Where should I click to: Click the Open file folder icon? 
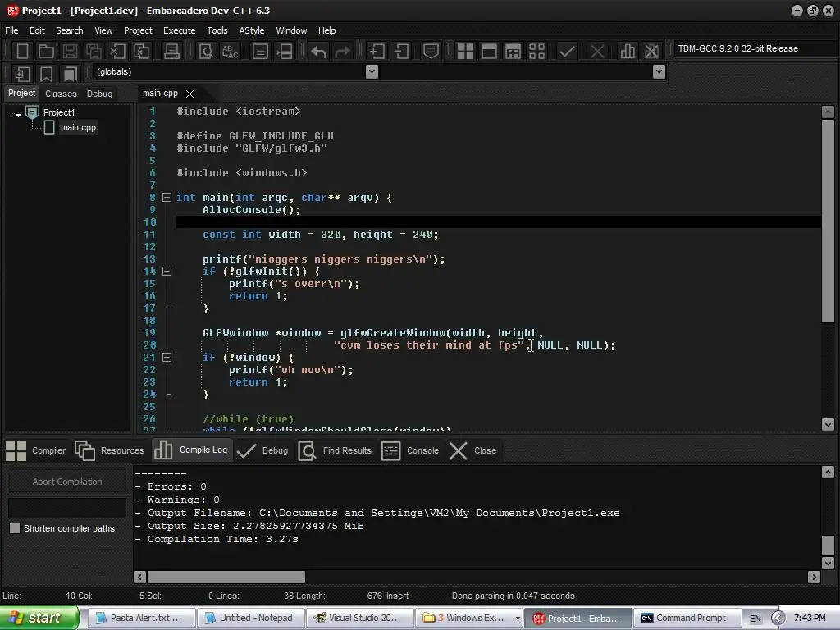click(46, 52)
